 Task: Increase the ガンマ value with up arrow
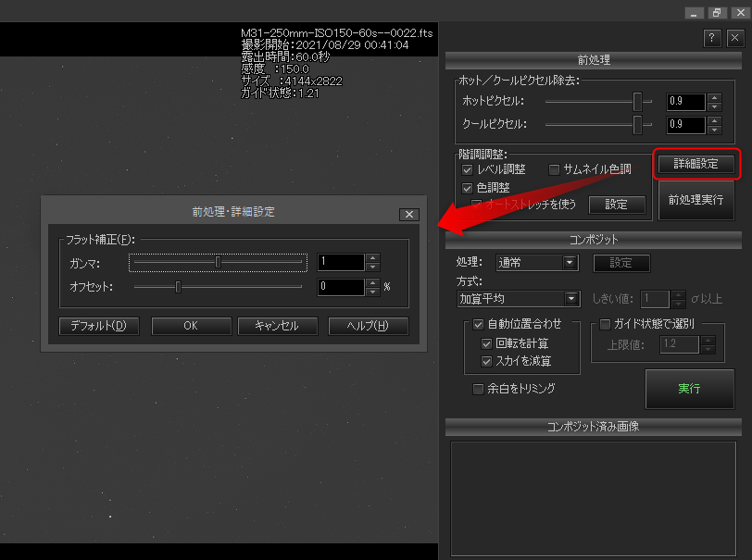[x=373, y=257]
